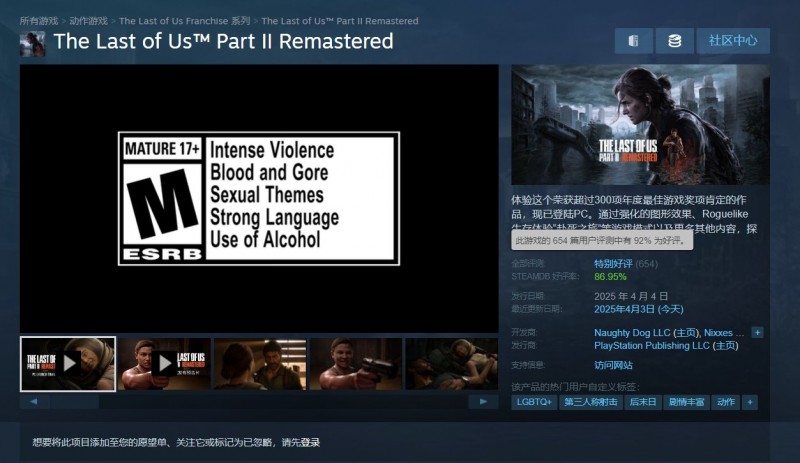Expand the developer list plus button
The height and width of the screenshot is (463, 800).
[x=757, y=332]
